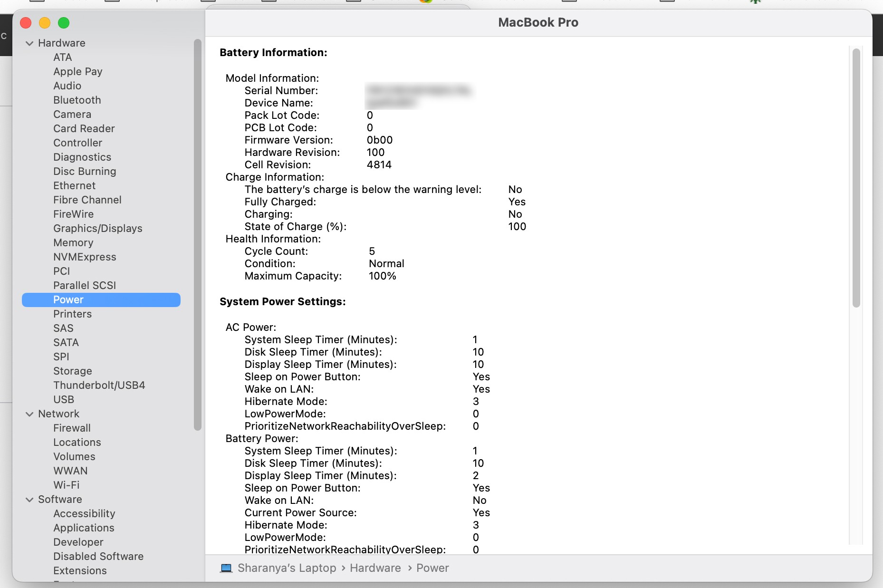
Task: Click the MacBook Pro window title
Action: pos(538,22)
